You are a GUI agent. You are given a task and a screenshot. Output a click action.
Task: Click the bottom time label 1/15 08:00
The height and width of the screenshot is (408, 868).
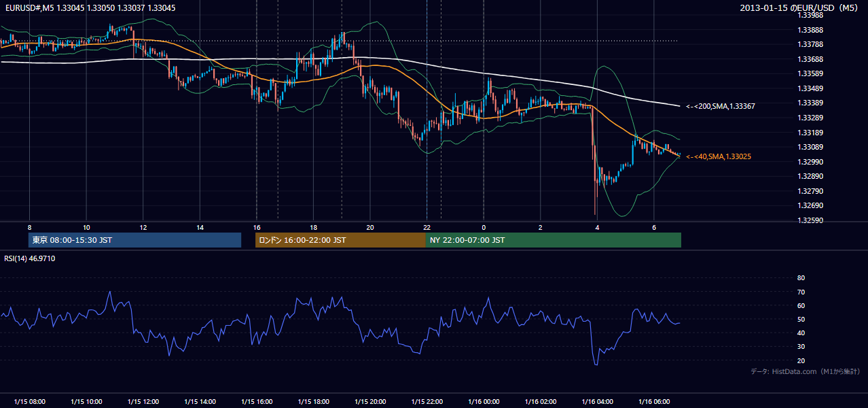(x=29, y=402)
